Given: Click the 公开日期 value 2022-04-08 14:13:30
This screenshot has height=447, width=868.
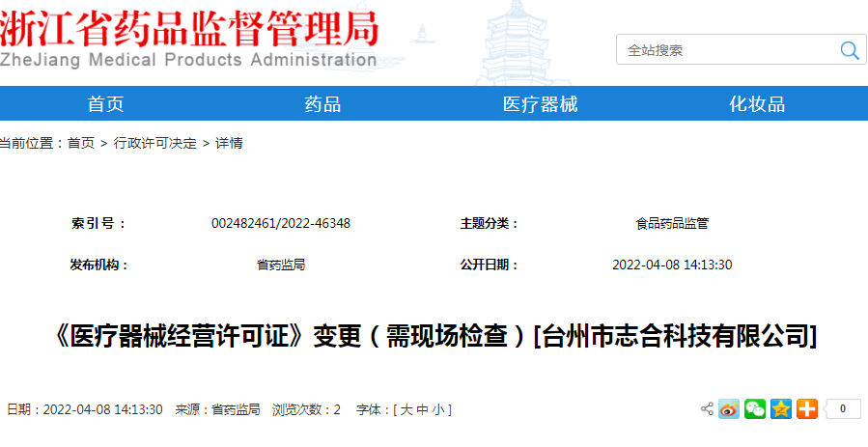Looking at the screenshot, I should (x=672, y=265).
